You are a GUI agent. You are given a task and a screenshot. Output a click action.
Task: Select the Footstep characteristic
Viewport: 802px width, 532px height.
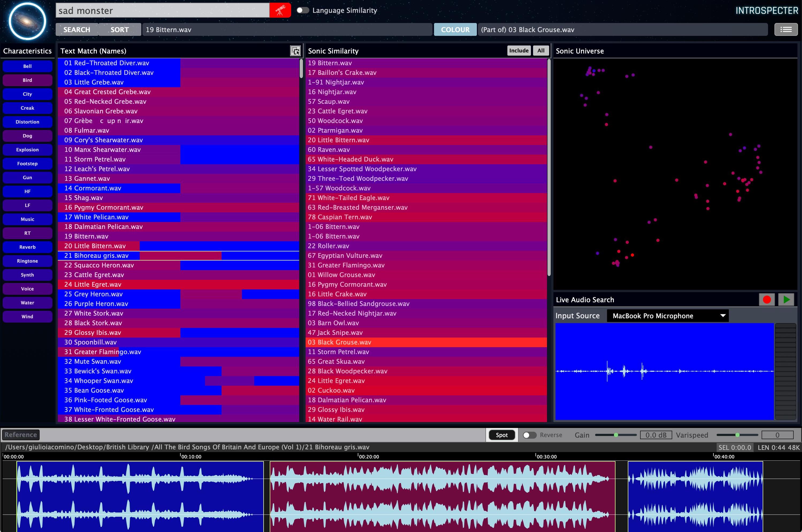(28, 163)
